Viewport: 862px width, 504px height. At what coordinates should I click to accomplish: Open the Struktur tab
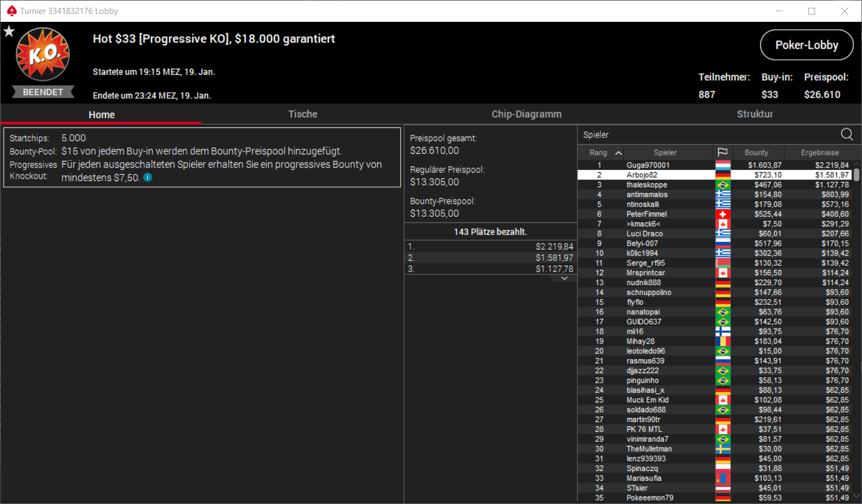755,114
